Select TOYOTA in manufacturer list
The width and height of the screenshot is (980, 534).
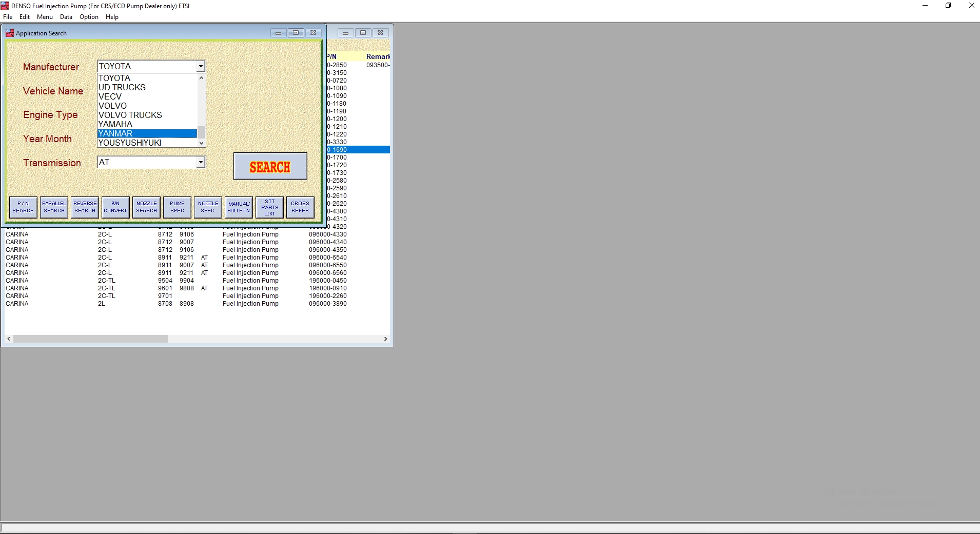point(147,78)
